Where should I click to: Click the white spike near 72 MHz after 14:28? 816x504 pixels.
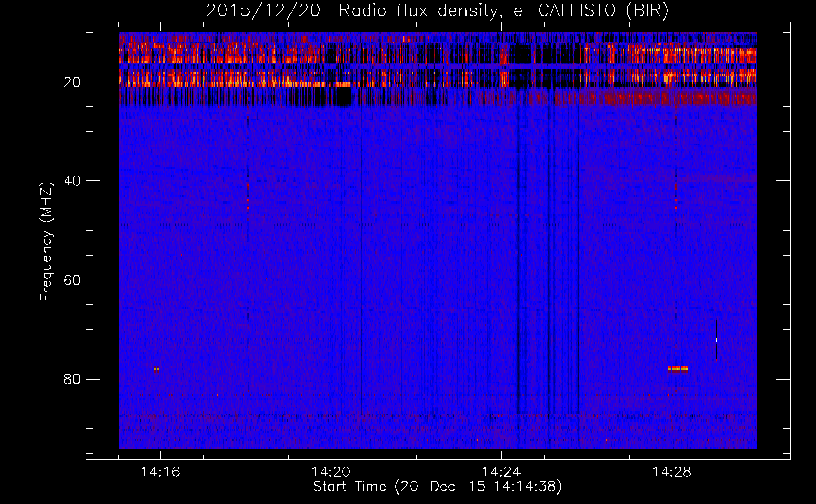tap(716, 340)
